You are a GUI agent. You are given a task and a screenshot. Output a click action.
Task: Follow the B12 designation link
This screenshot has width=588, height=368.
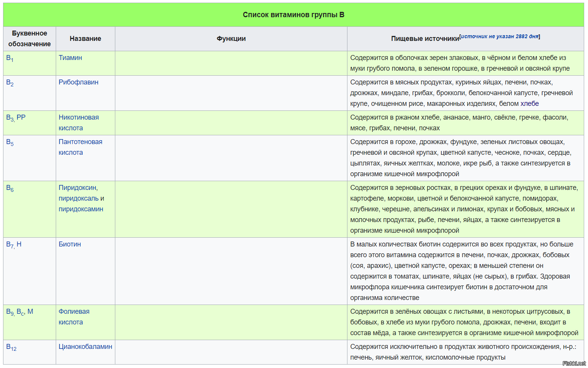11,347
